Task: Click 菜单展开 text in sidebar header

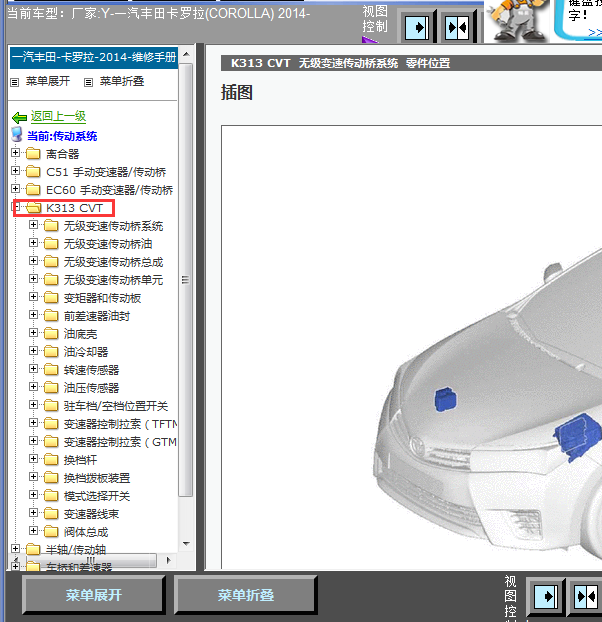Action: coord(48,81)
